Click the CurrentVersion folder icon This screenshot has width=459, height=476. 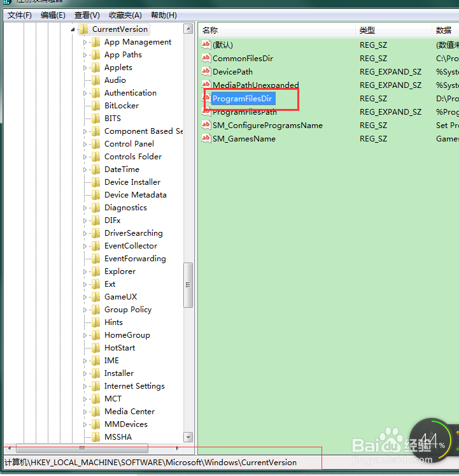[x=84, y=29]
